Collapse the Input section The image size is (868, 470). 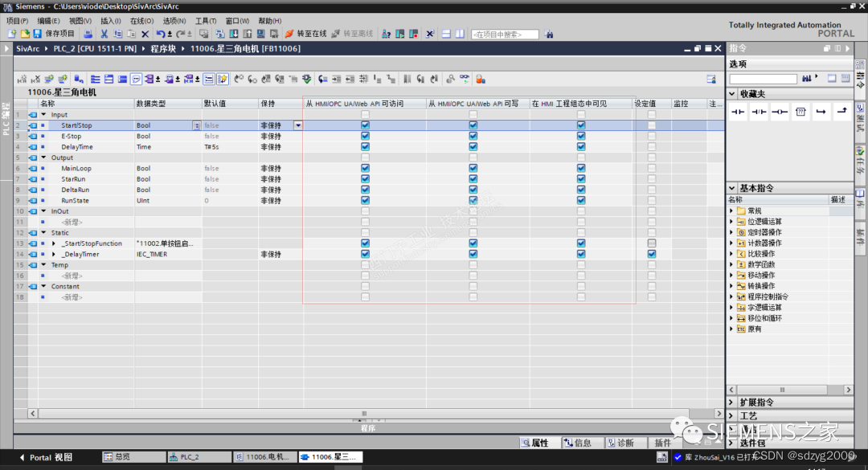click(43, 115)
